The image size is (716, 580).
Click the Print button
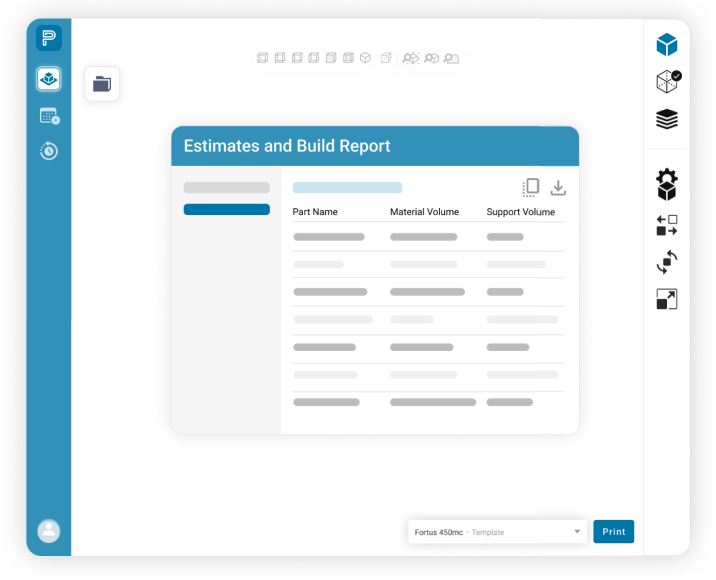[x=613, y=532]
